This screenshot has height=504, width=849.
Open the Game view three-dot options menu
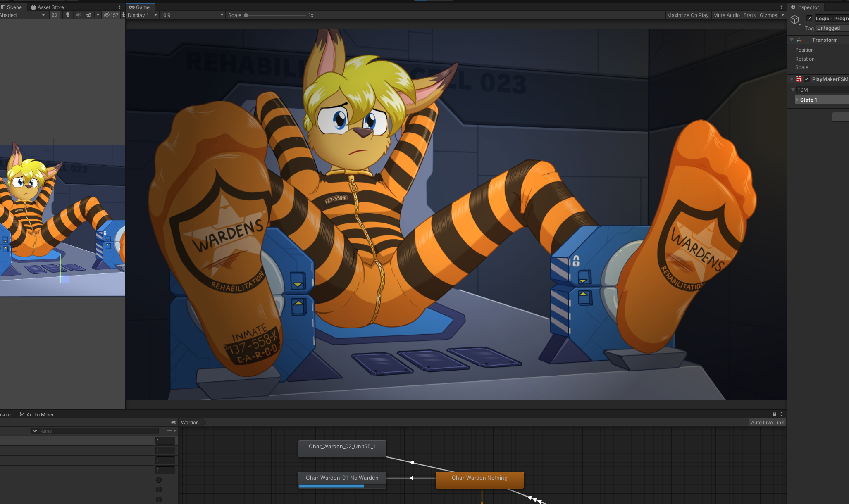click(x=781, y=7)
